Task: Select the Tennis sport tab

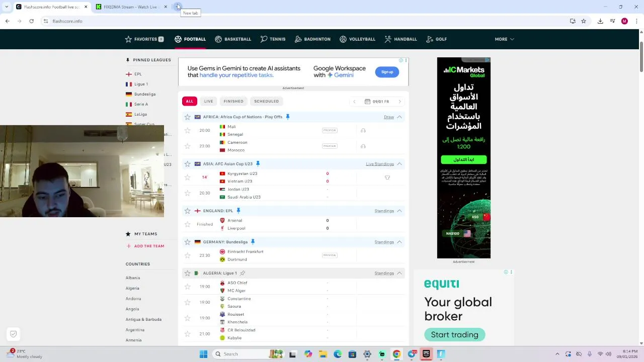Action: (273, 39)
